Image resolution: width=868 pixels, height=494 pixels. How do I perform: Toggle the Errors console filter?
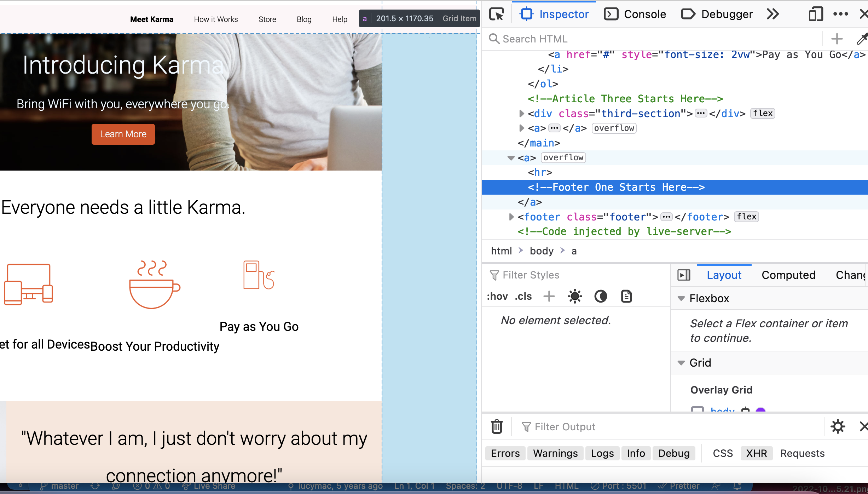(x=505, y=453)
